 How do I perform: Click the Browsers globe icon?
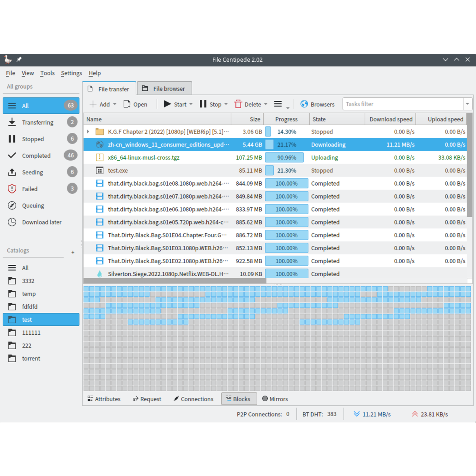coord(304,104)
